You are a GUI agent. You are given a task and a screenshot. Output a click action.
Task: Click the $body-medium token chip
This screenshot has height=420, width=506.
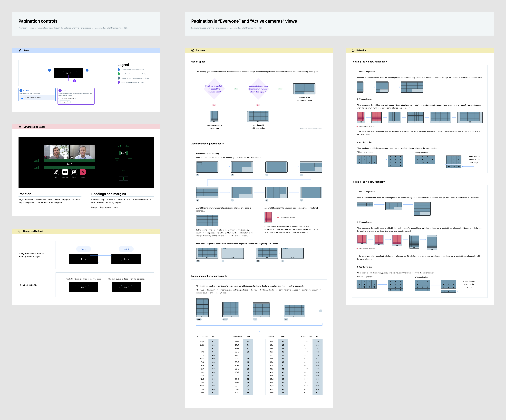pyautogui.click(x=65, y=102)
